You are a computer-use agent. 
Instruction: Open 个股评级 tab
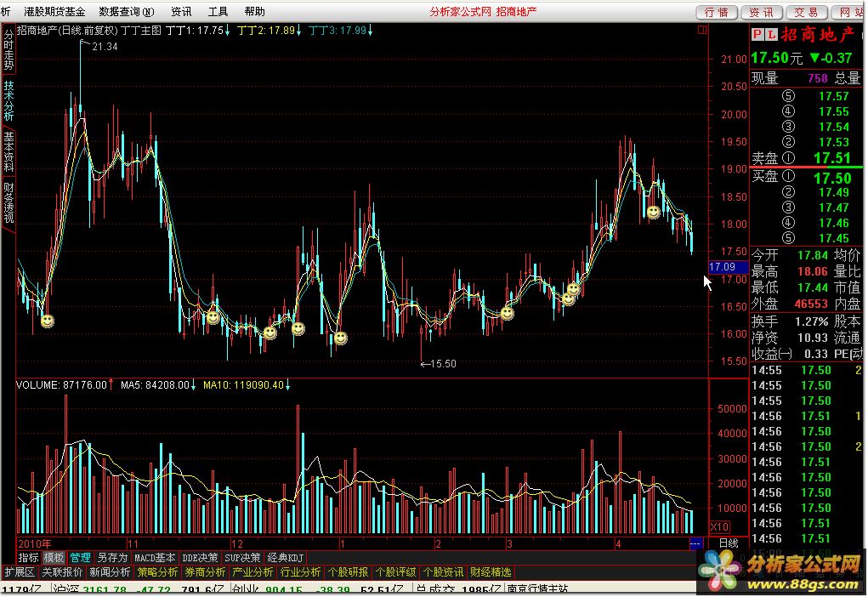[x=396, y=572]
